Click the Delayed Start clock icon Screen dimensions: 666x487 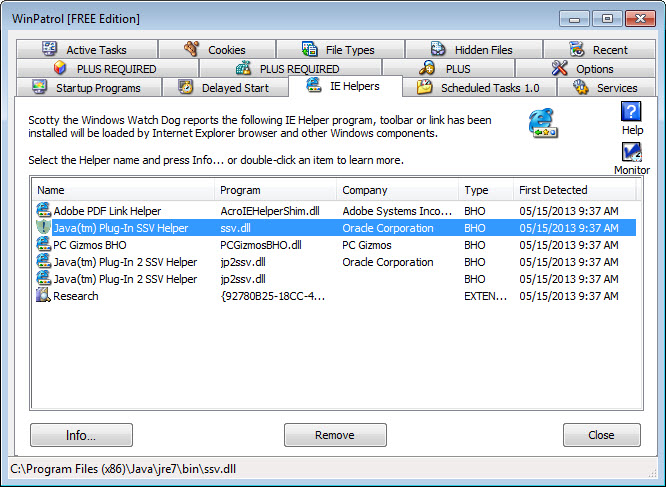(186, 87)
